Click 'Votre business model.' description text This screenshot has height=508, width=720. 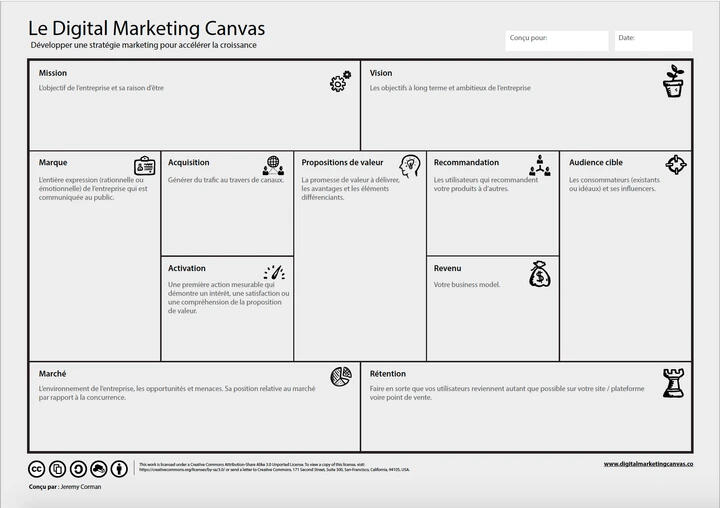[x=467, y=285]
